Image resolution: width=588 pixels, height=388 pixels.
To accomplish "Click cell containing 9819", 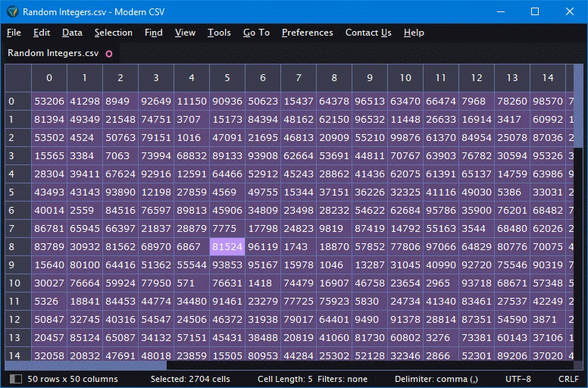I will point(334,229).
